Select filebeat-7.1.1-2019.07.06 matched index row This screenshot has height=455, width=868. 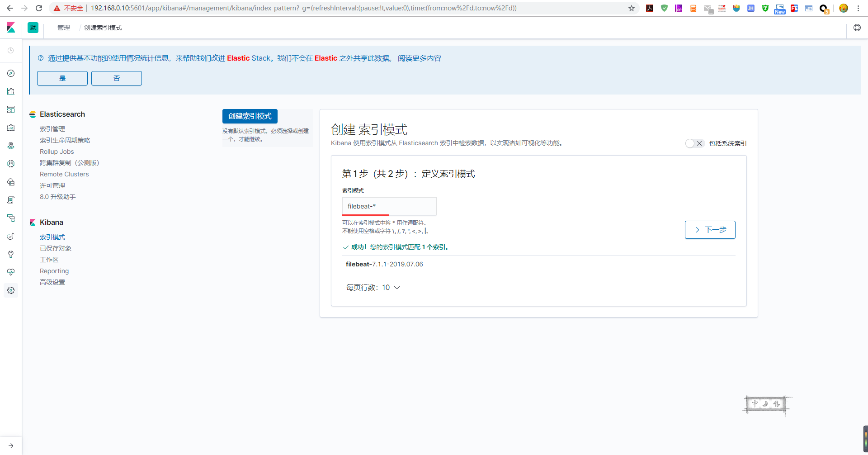pyautogui.click(x=539, y=264)
